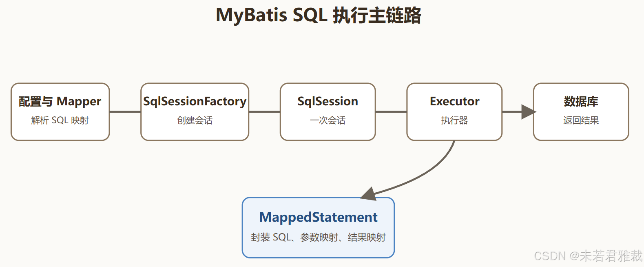The image size is (644, 267).
Task: Select the SqlSessionFactory node
Action: [195, 112]
